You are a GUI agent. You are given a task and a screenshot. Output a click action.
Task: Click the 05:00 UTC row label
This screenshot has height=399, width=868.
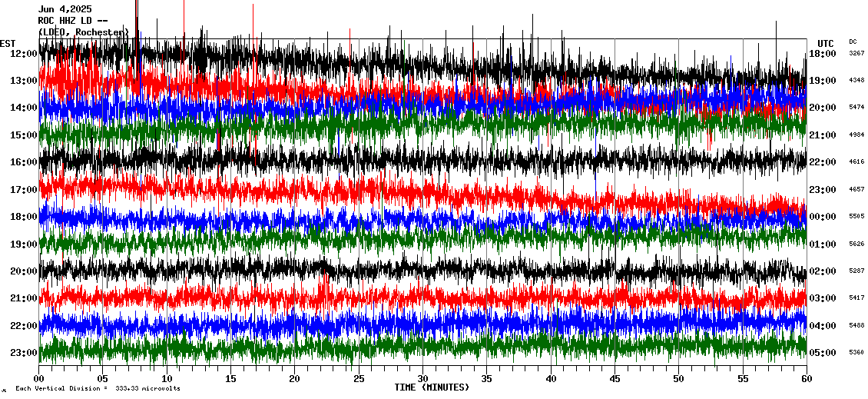[822, 353]
